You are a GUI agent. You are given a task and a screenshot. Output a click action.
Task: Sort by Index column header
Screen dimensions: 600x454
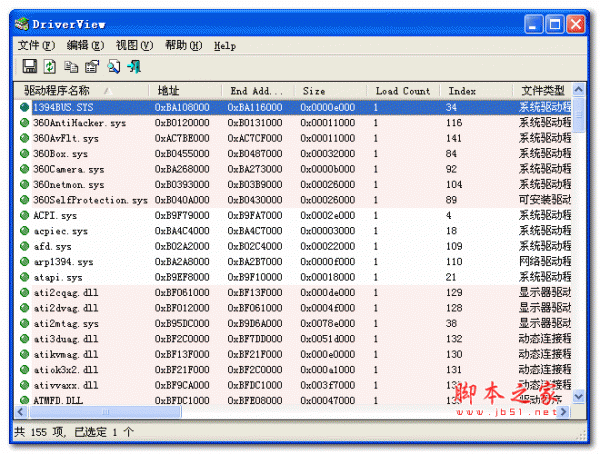tap(476, 91)
